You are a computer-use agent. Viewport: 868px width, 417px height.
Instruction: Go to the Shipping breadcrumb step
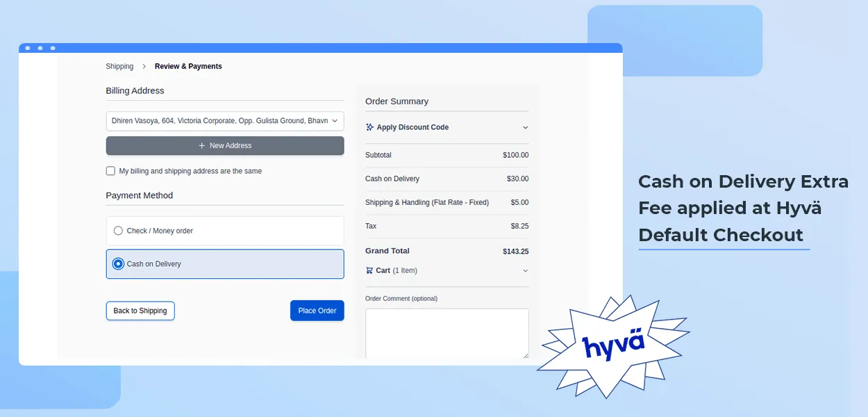pos(119,67)
